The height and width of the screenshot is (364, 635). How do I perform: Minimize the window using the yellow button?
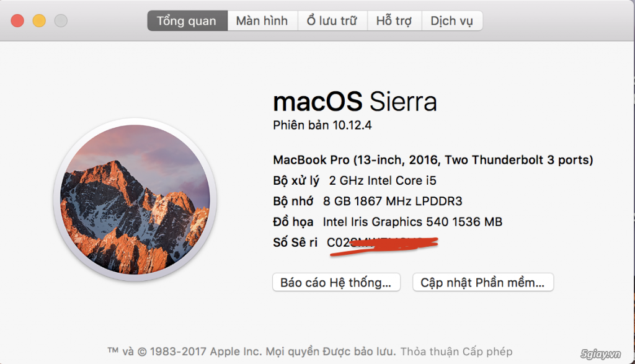[x=39, y=20]
